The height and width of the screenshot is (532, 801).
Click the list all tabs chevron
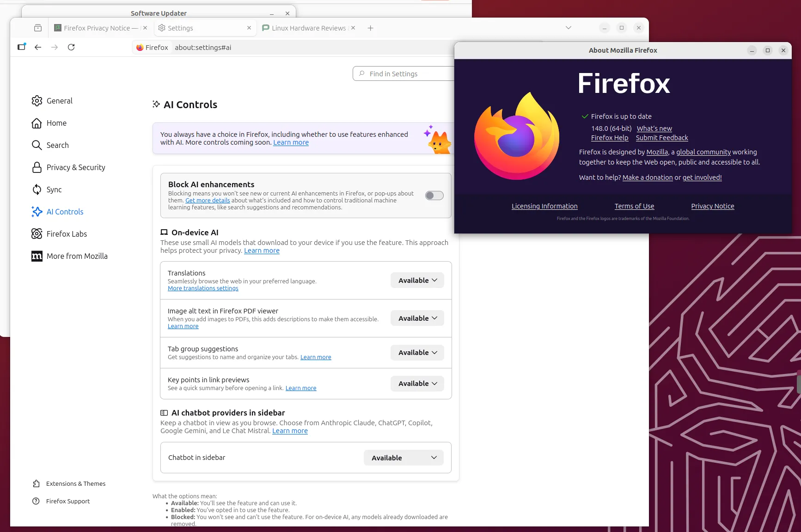coord(568,28)
